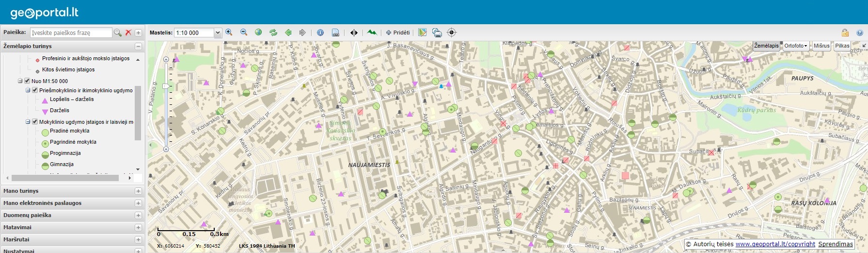Screen dimensions: 868x253
Task: Open the Mastelis scale dropdown
Action: click(x=218, y=33)
